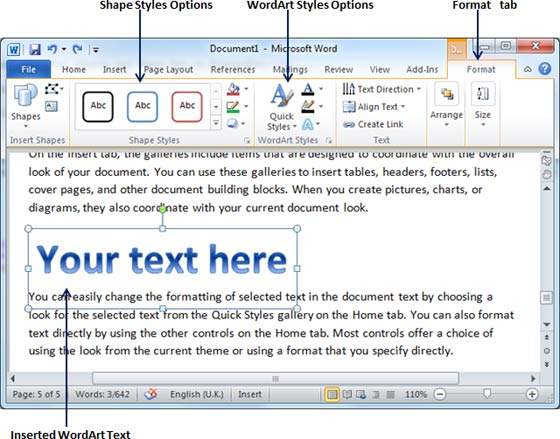
Task: Apply the red outline Abc shape style
Action: point(187,106)
